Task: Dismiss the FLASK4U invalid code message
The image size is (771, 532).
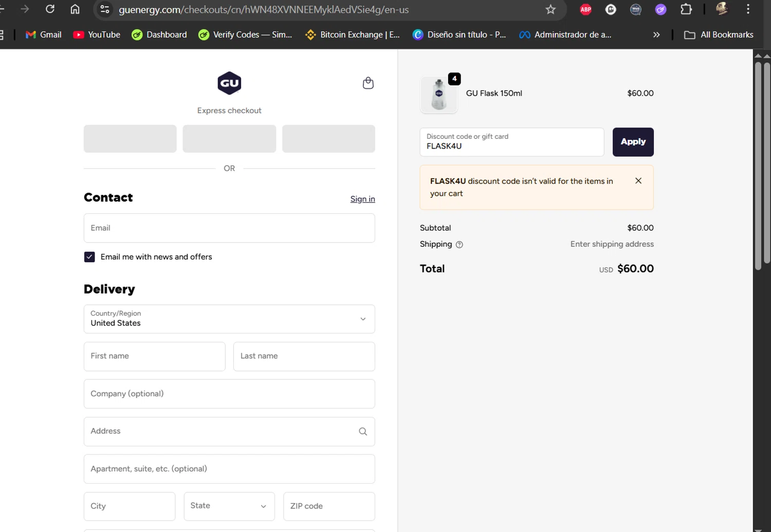Action: click(x=638, y=180)
